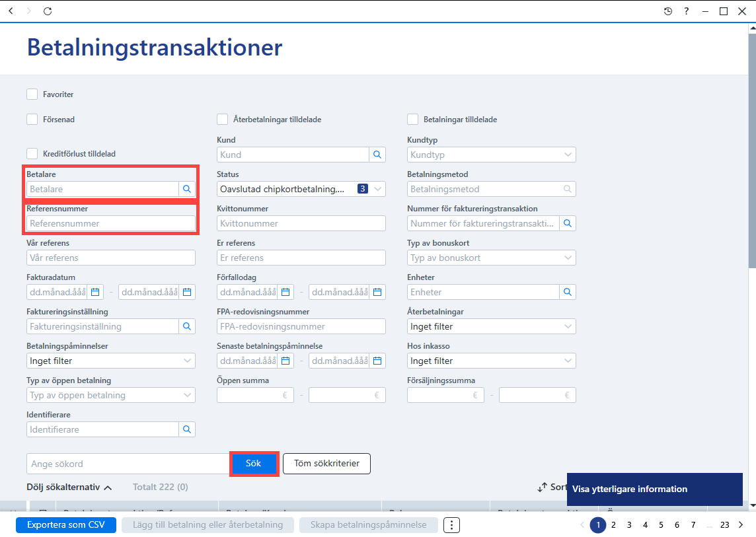Go to page 3 in pagination
Screen dimensions: 756x537
click(629, 525)
